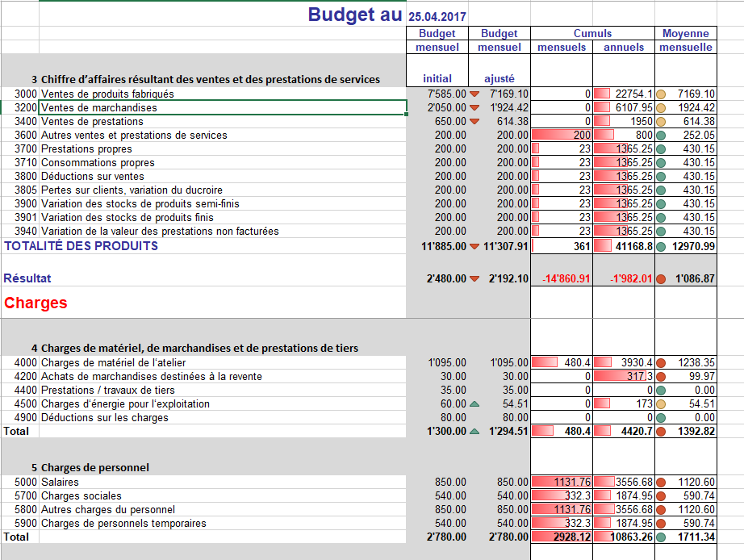Click red circle in Achats de marchandises row
The width and height of the screenshot is (744, 560).
[x=661, y=377]
